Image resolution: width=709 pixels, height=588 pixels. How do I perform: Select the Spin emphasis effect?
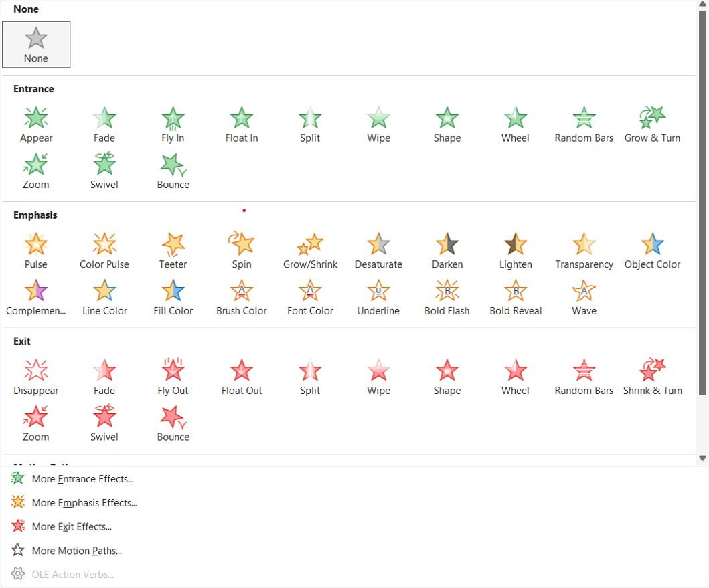pyautogui.click(x=242, y=252)
